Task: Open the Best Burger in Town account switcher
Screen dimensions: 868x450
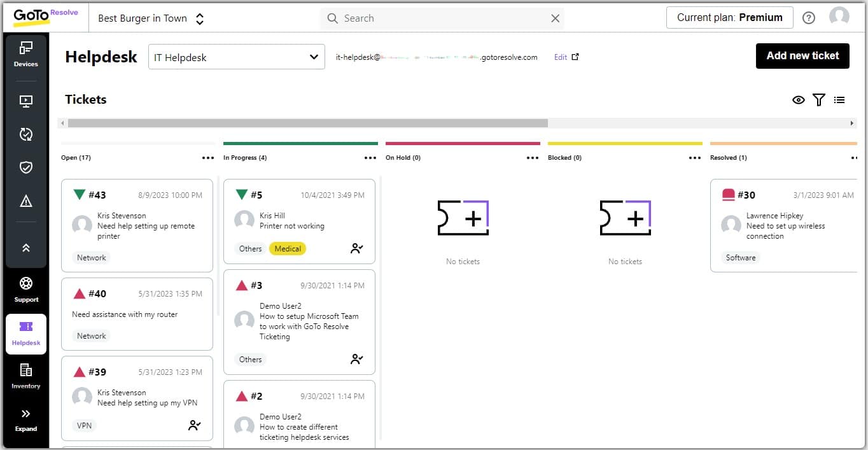Action: [151, 18]
